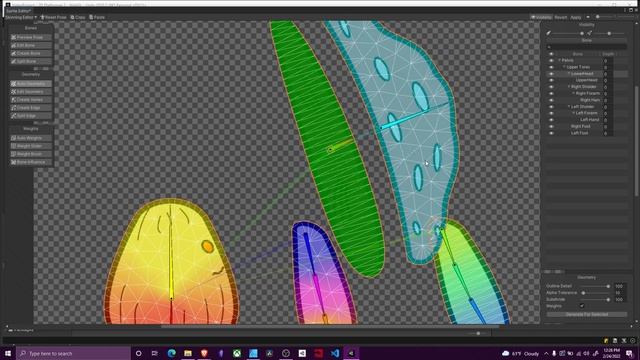Collapse the Left Forearm tree node
The image size is (640, 360).
pyautogui.click(x=573, y=113)
